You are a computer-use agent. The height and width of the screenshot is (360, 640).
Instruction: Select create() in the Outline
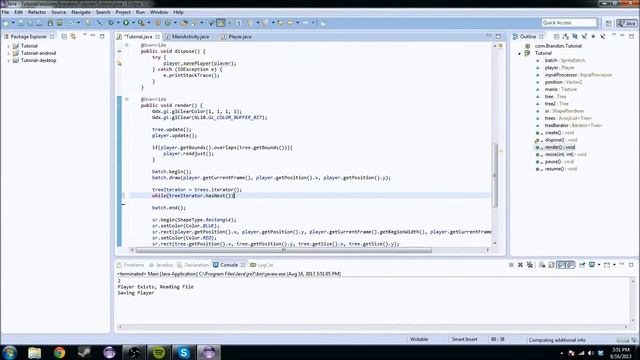pos(559,133)
